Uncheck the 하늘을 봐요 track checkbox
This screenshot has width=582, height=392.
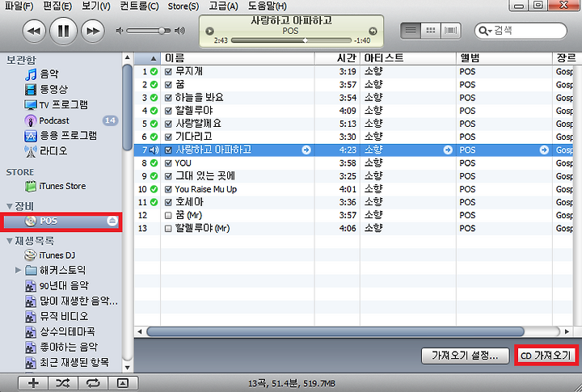click(168, 98)
